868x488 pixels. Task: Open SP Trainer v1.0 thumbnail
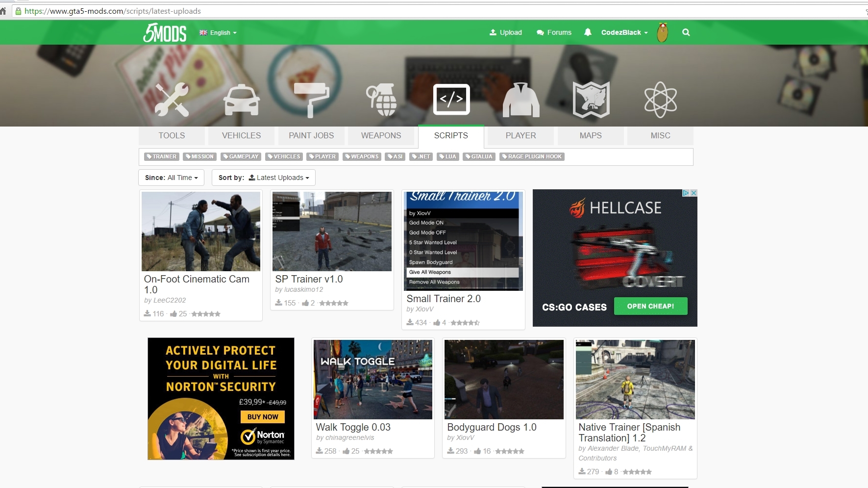tap(332, 231)
